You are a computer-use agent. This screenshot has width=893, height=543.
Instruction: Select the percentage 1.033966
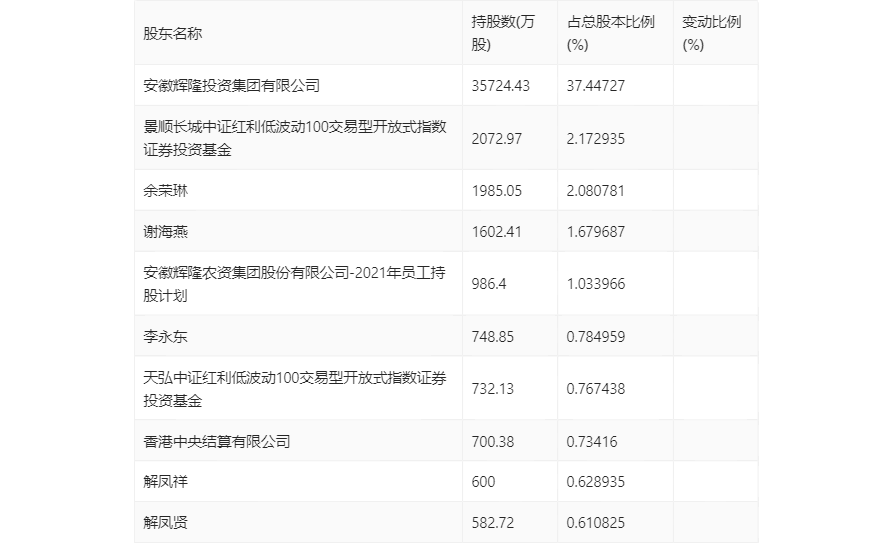pos(596,284)
